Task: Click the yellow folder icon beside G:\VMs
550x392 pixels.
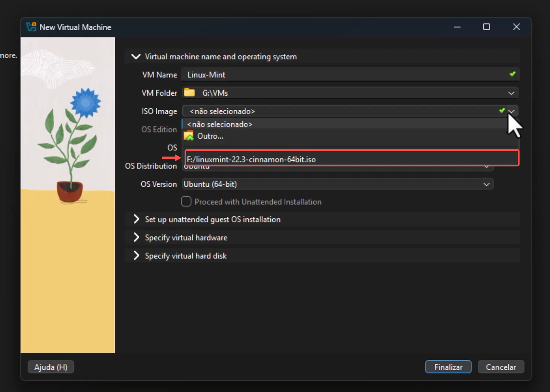Action: point(189,93)
